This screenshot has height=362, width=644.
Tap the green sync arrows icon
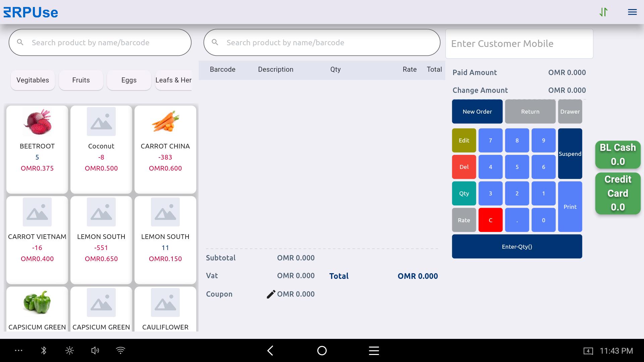pyautogui.click(x=603, y=12)
